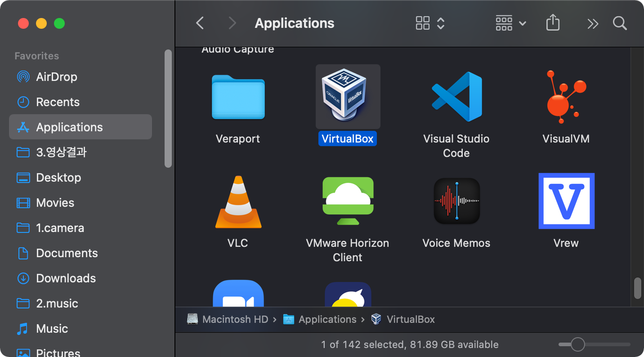The height and width of the screenshot is (357, 644).
Task: Show more toolbar items chevrons
Action: tap(593, 23)
